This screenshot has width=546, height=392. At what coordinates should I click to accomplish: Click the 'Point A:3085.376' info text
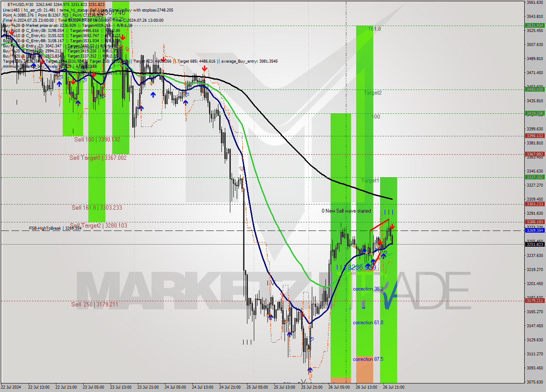[18, 15]
